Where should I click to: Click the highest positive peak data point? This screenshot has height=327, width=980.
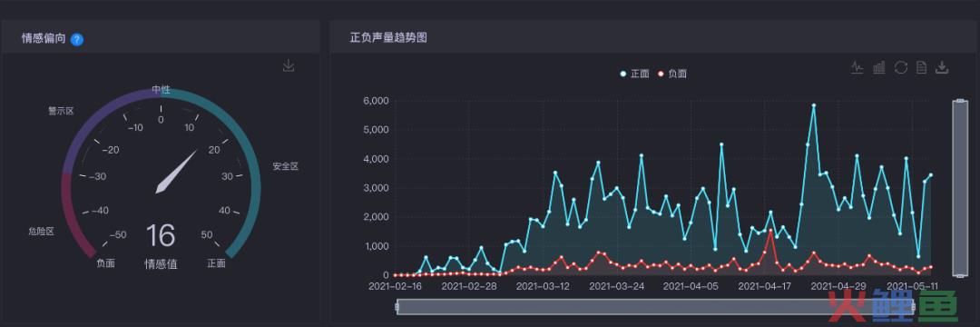814,105
